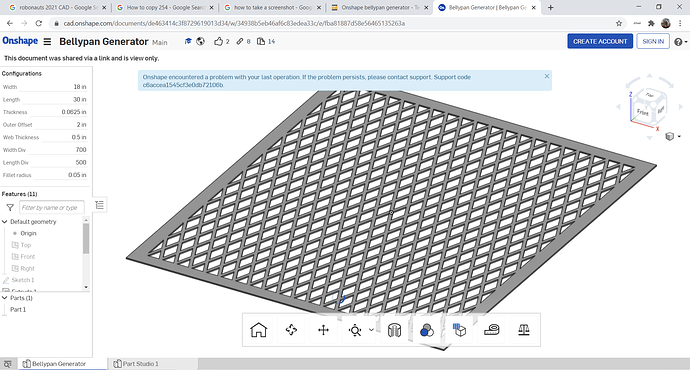690x370 pixels.
Task: Click the Home view icon in the bottom toolbar
Action: (259, 330)
